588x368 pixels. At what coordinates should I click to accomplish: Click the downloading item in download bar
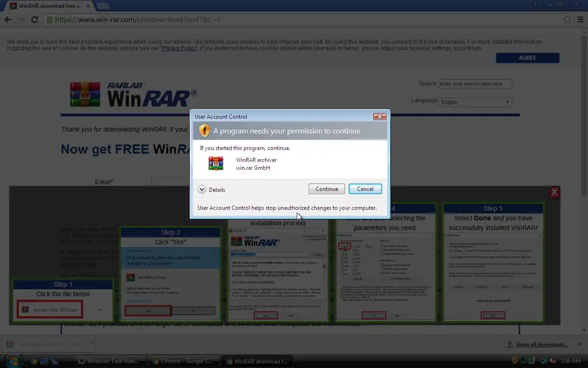tap(45, 344)
